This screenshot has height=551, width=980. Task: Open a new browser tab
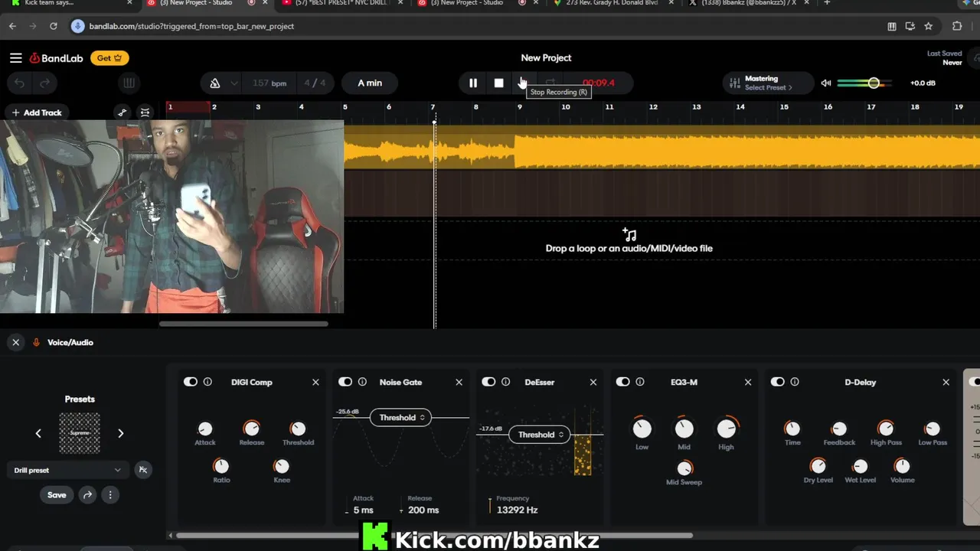pos(827,3)
